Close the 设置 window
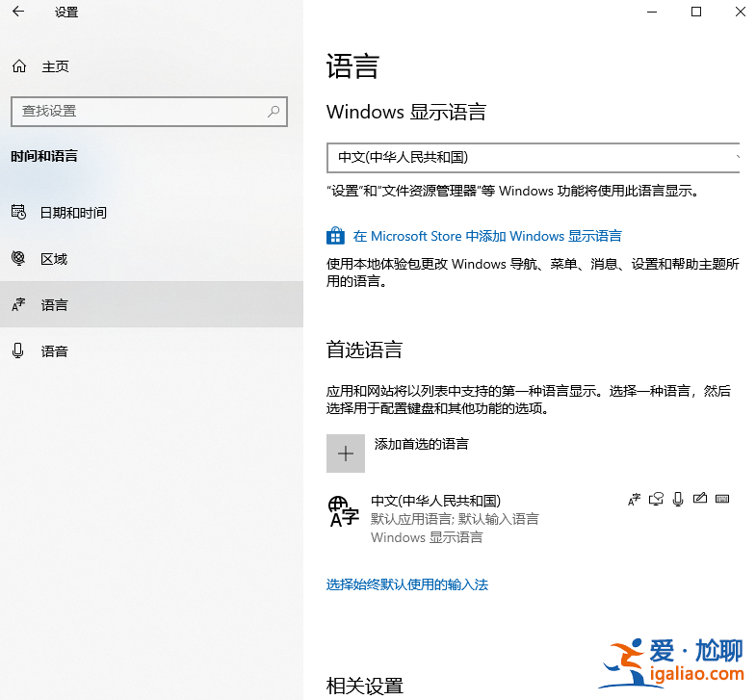This screenshot has width=756, height=700. point(740,12)
